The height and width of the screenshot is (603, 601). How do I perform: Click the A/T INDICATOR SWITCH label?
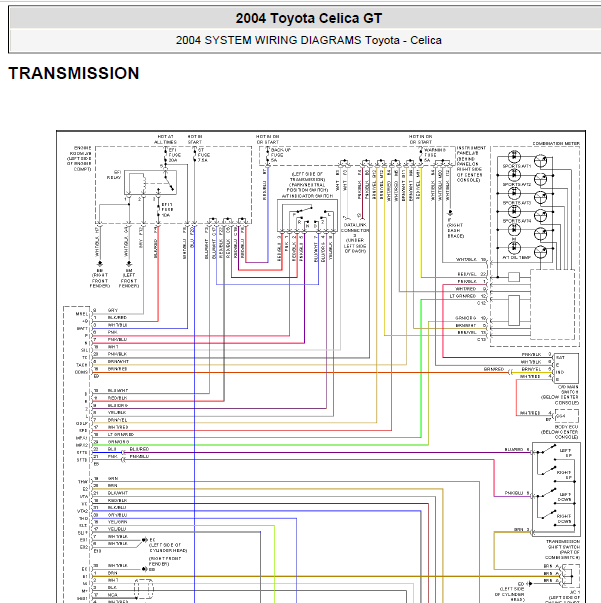point(307,196)
